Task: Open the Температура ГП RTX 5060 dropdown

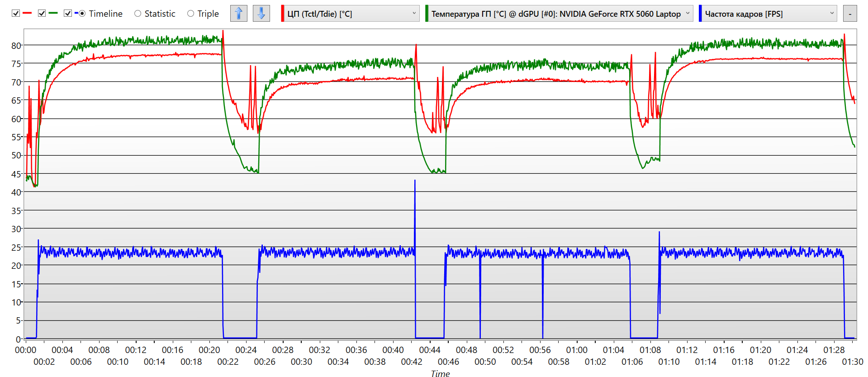Action: (x=560, y=14)
